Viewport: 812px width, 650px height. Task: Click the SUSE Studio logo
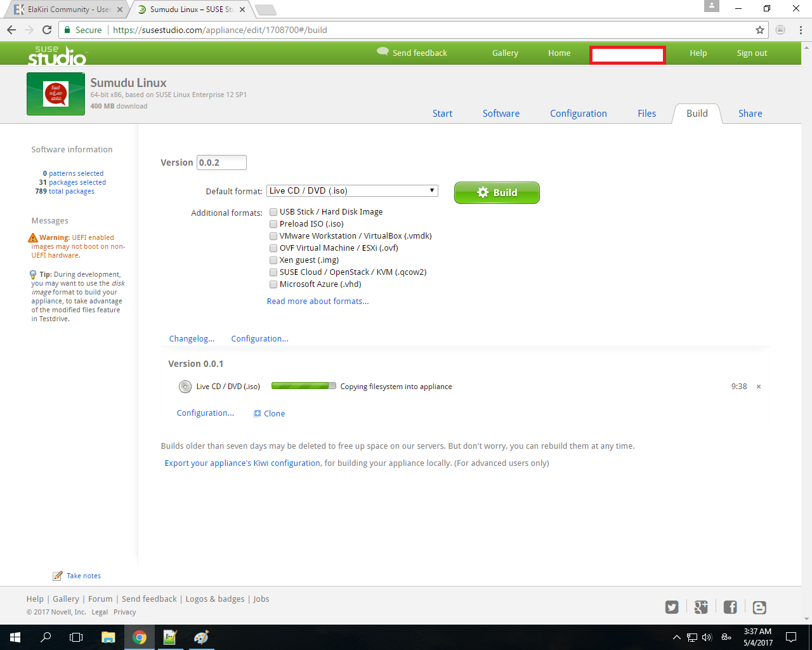pos(56,55)
